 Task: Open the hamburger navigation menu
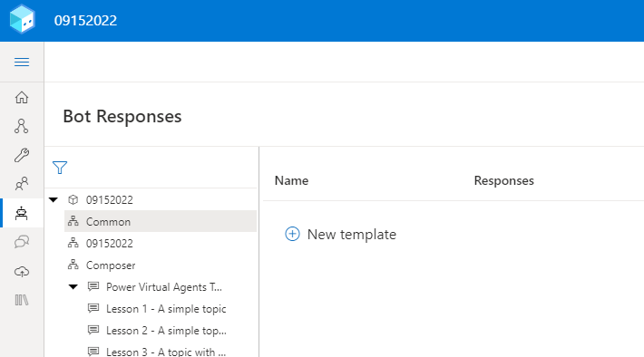coord(22,62)
